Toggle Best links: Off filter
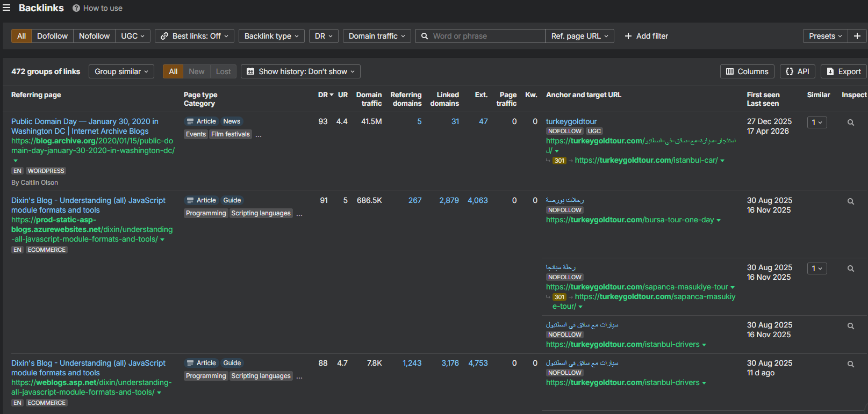This screenshot has width=868, height=414. coord(195,36)
